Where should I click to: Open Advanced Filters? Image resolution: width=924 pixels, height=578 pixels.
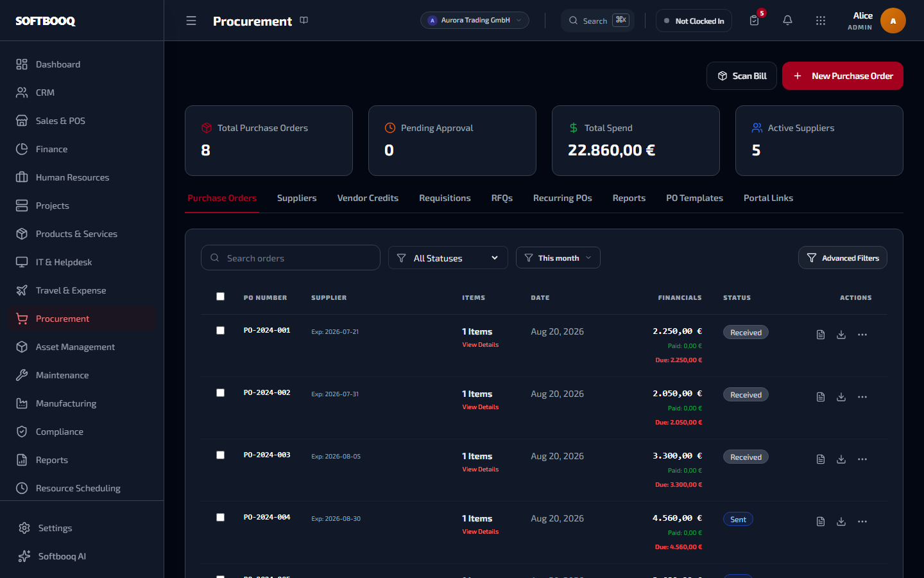click(843, 258)
